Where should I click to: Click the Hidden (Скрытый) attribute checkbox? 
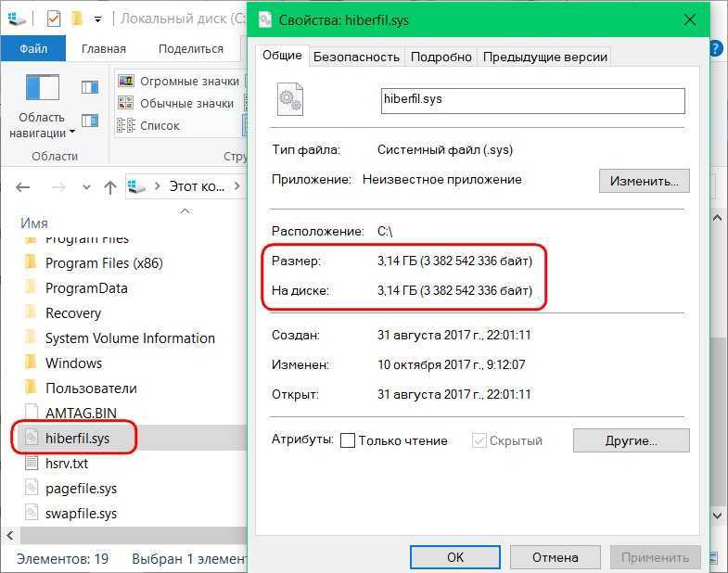coord(479,441)
